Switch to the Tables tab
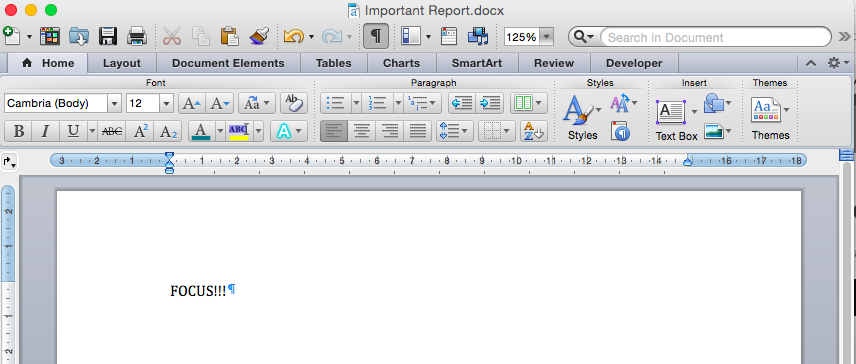The width and height of the screenshot is (856, 364). tap(334, 63)
